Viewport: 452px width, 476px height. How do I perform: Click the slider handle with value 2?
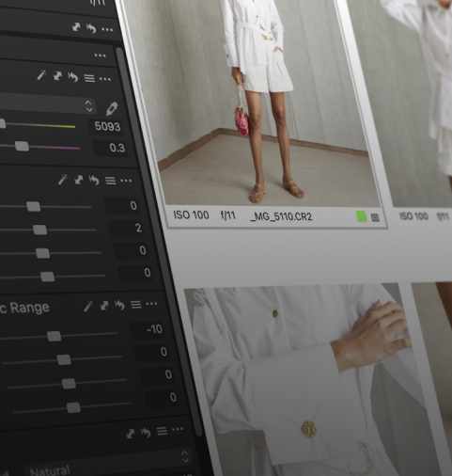click(40, 230)
